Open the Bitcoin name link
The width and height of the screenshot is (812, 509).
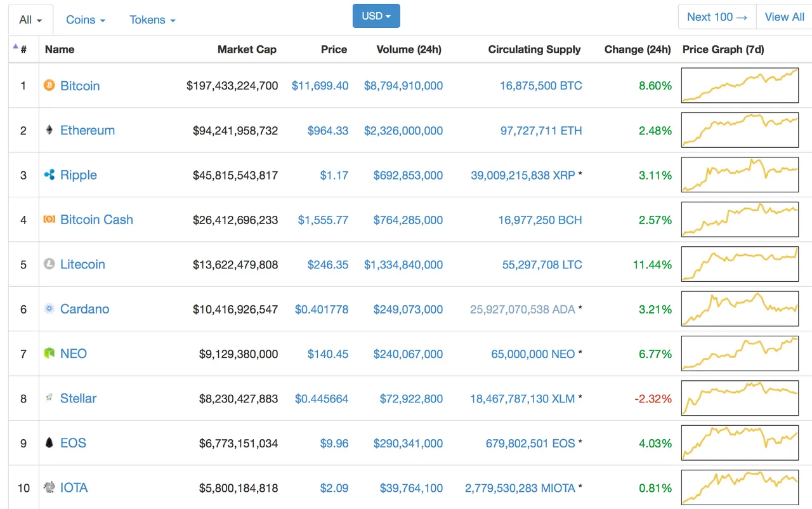point(80,86)
